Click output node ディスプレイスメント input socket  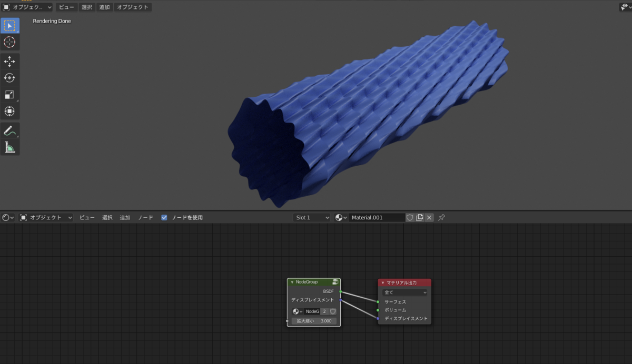378,318
